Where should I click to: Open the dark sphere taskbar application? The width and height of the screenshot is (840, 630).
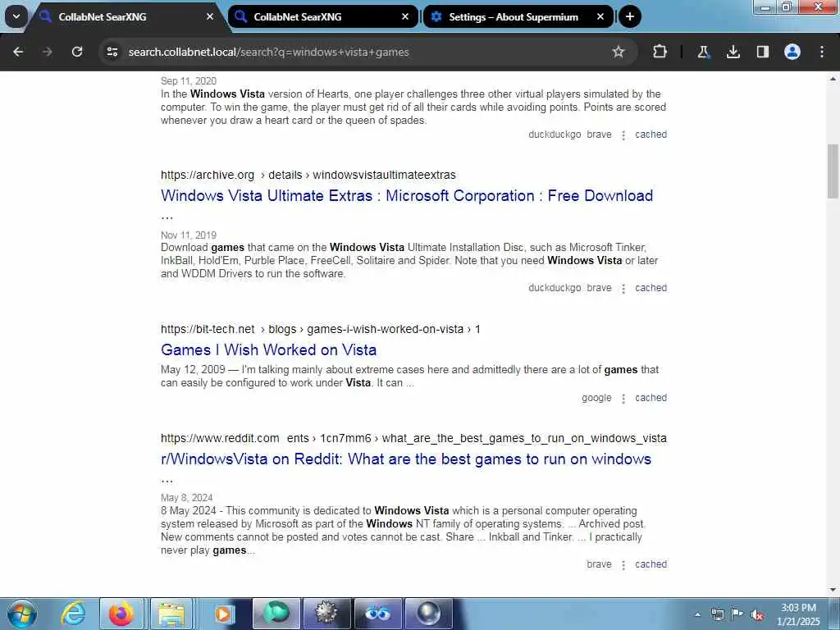pyautogui.click(x=428, y=614)
